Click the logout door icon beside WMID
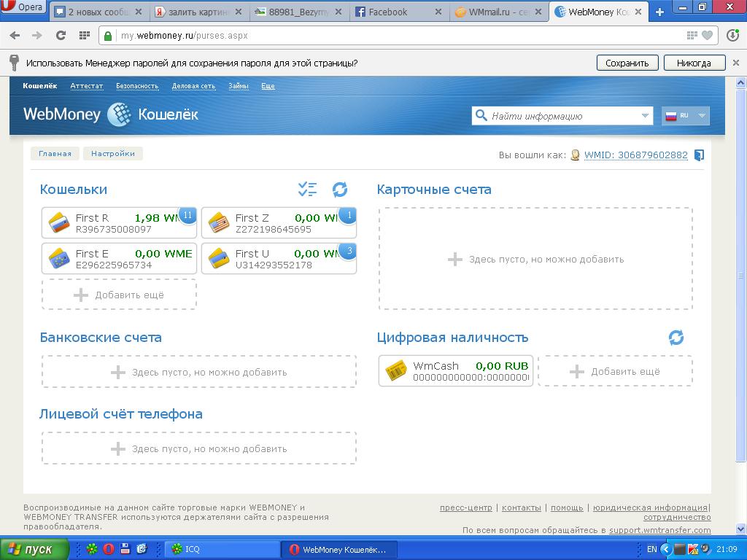The height and width of the screenshot is (560, 747). click(x=699, y=155)
